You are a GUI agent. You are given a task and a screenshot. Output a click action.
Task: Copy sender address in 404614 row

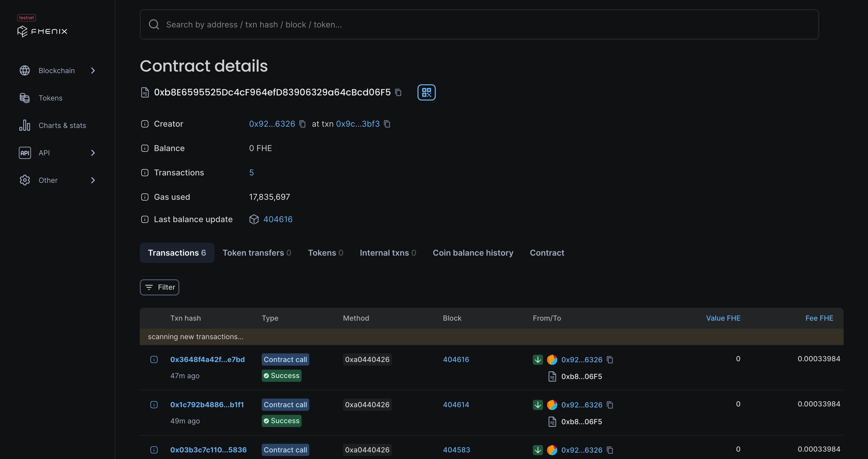click(x=610, y=405)
